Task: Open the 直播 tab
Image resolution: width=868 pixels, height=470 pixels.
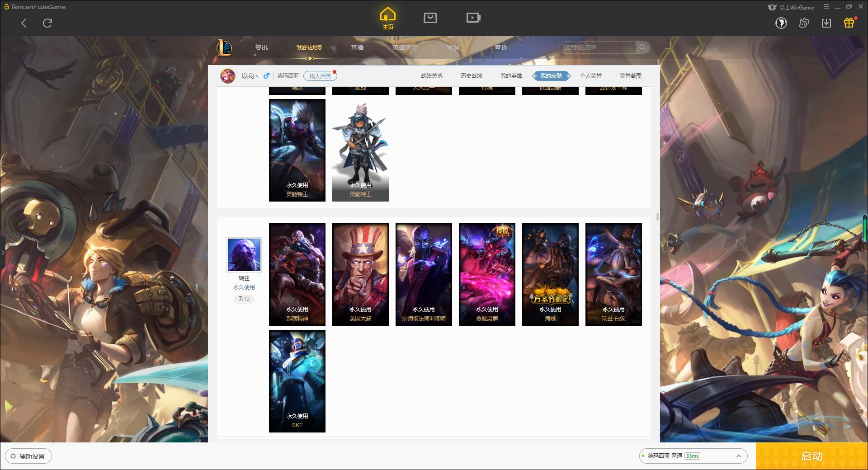Action: [x=357, y=47]
